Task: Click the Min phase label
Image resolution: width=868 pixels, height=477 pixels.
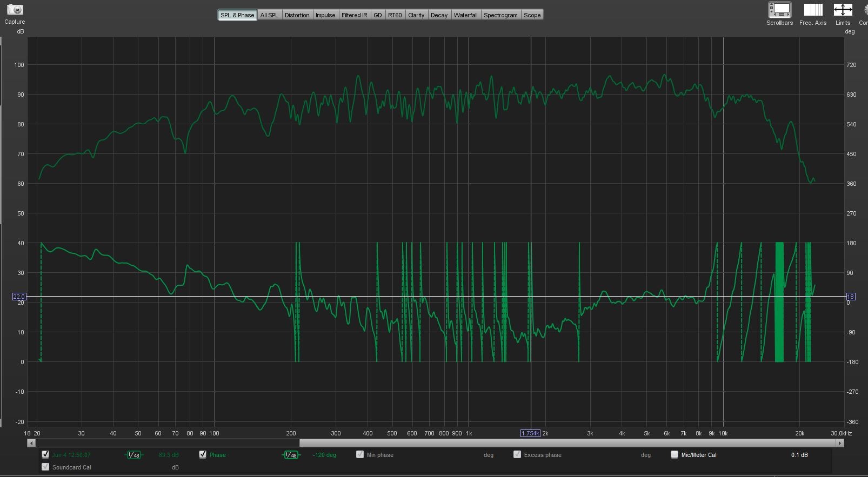Action: click(380, 455)
